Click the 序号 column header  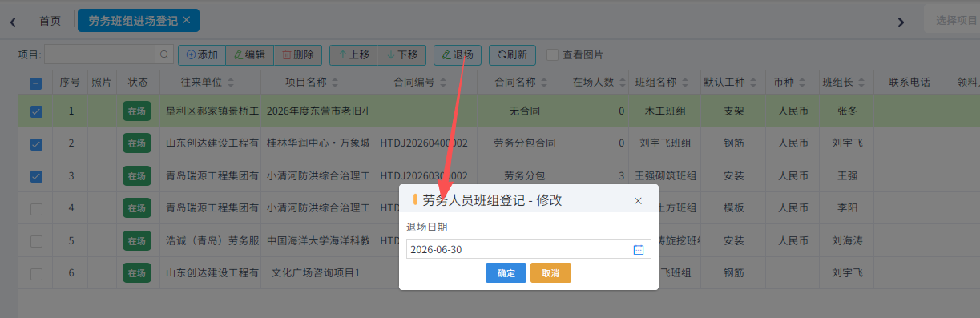70,82
